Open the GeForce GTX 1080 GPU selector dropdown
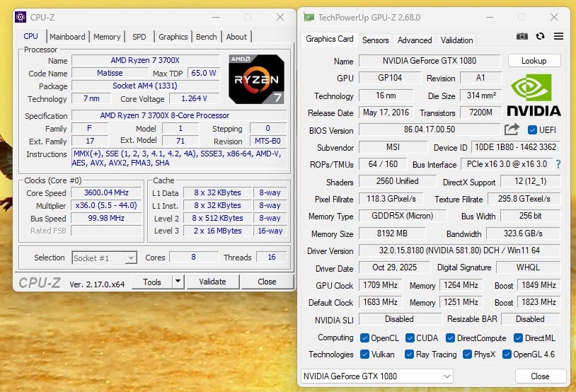 point(377,376)
